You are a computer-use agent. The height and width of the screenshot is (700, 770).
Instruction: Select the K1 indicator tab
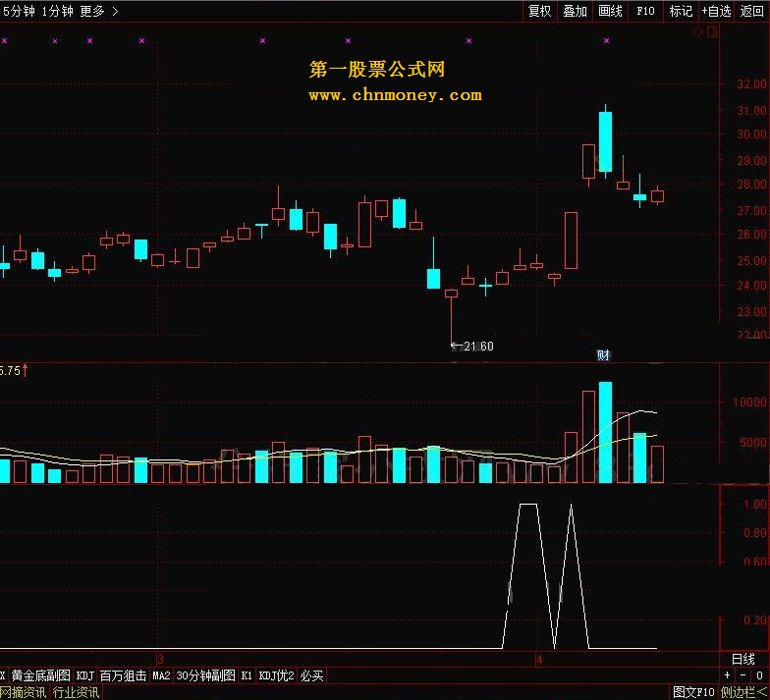(247, 675)
